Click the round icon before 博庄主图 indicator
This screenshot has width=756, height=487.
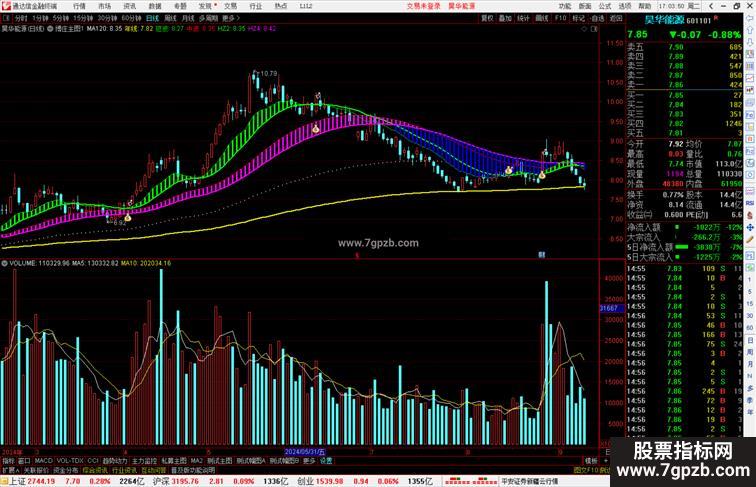50,29
